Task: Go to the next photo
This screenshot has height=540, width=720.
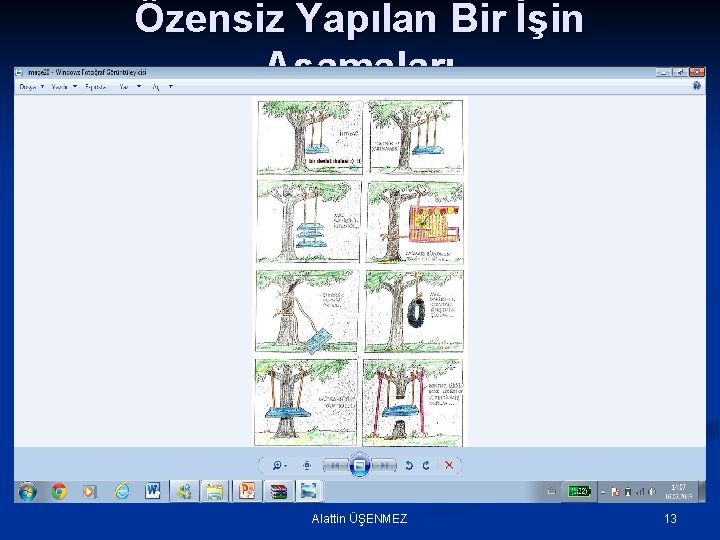Action: click(384, 465)
